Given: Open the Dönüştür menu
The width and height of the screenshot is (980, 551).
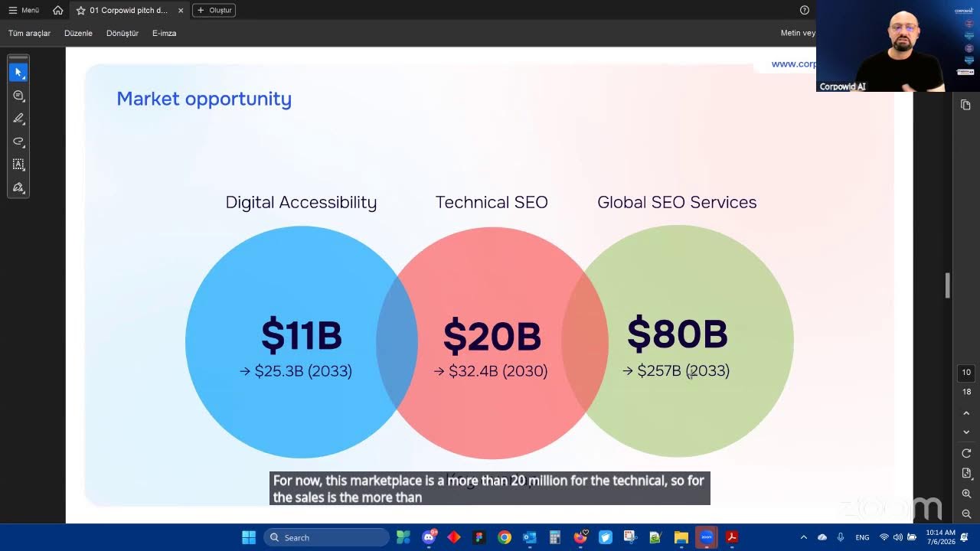Looking at the screenshot, I should [x=122, y=33].
